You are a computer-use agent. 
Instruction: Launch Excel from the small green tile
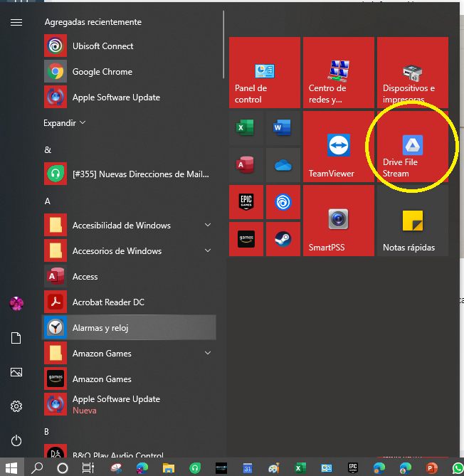coord(246,128)
